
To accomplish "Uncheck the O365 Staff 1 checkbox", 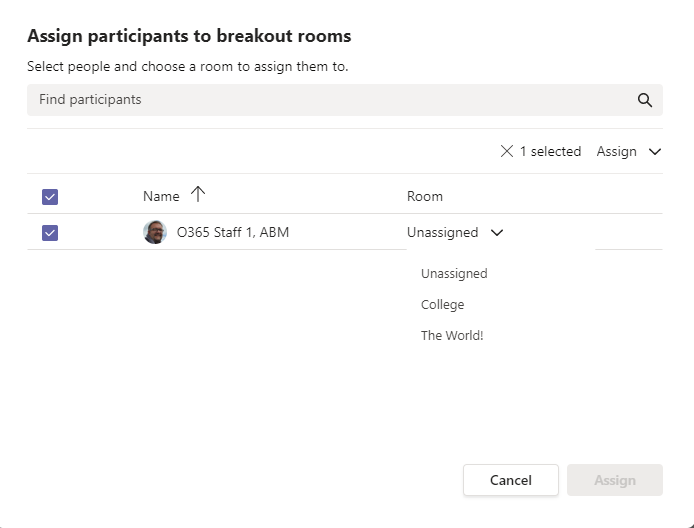I will 50,233.
